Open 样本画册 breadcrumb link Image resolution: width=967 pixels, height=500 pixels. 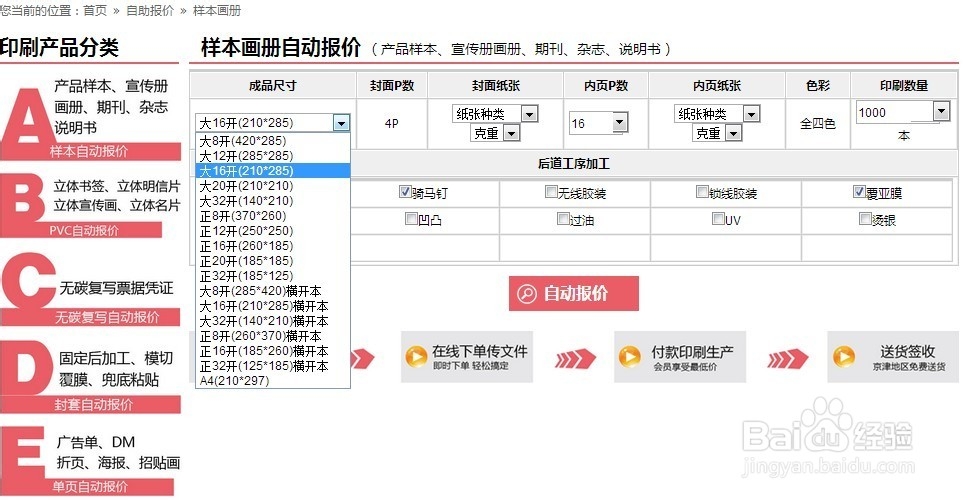tap(217, 10)
